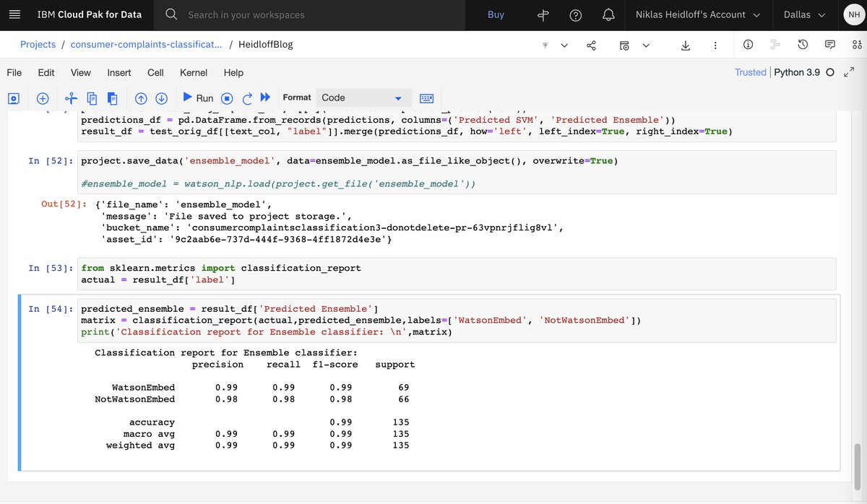Click the 'asset_id' output line
Viewport: 867px width, 504px height.
(247, 239)
